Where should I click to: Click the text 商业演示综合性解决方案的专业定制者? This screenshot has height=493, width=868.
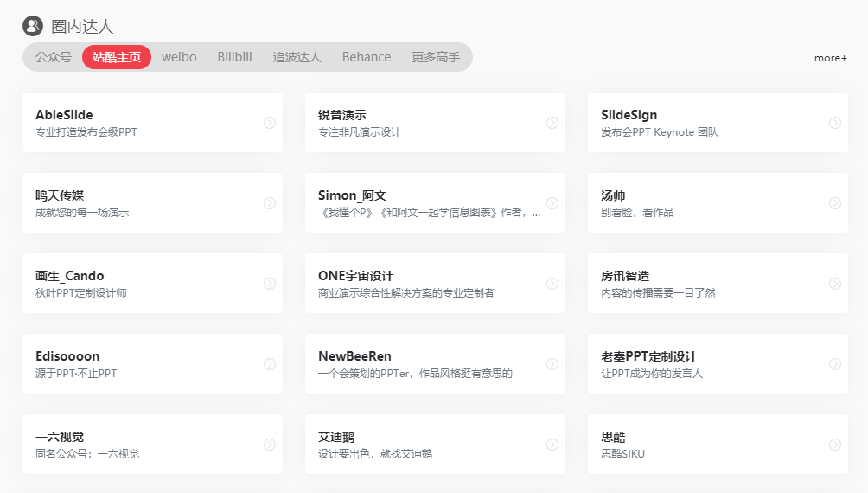(x=405, y=292)
